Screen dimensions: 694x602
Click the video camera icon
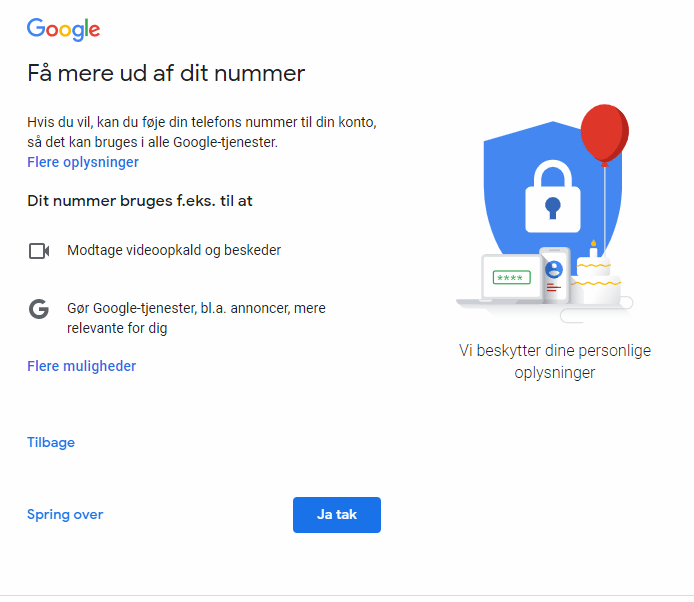[39, 251]
